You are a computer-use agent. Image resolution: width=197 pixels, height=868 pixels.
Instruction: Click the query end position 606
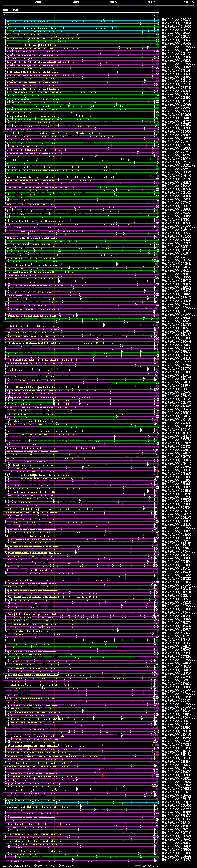point(155,15)
